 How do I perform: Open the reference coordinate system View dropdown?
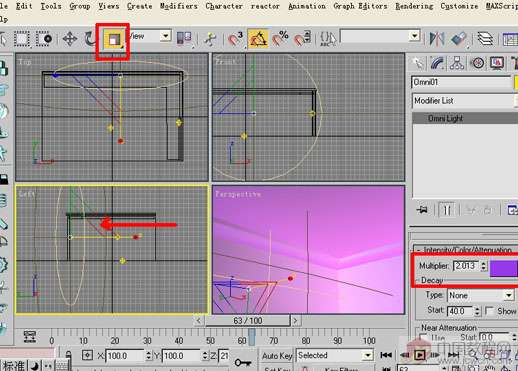tap(165, 36)
